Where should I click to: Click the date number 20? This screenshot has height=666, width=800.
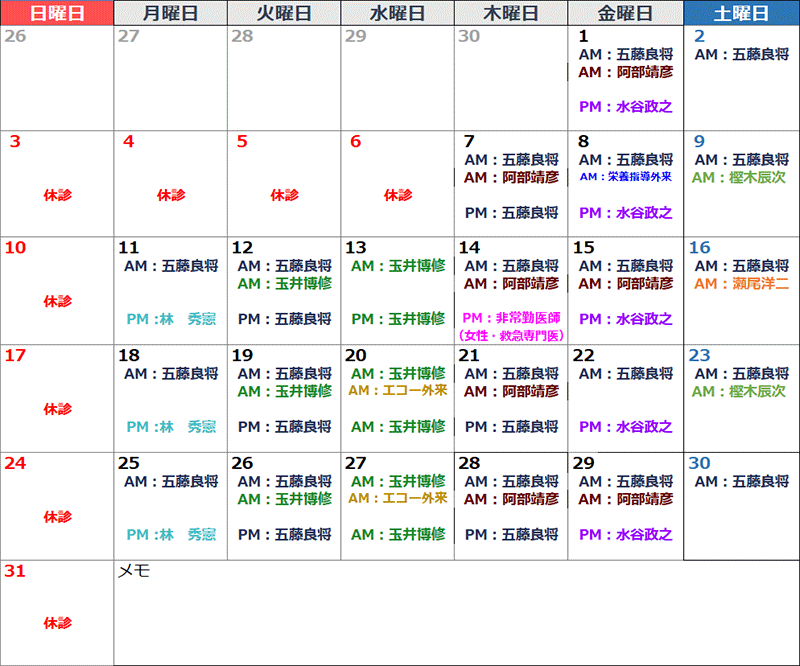(x=356, y=355)
